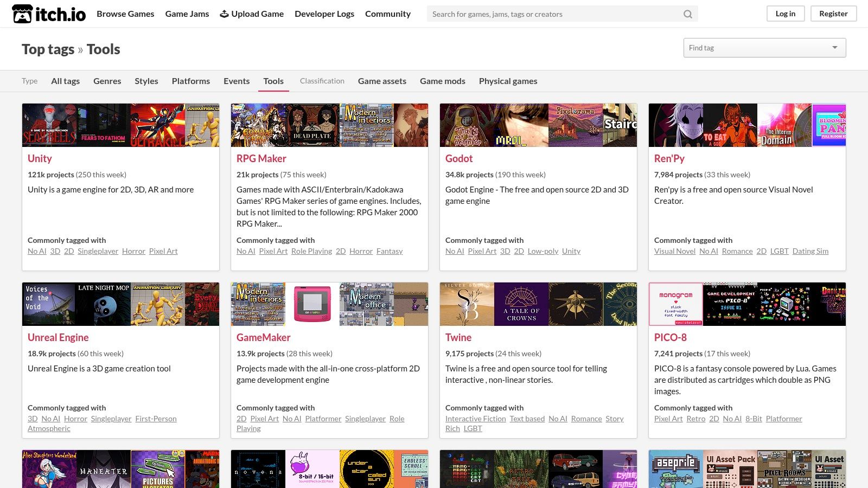Click Interactive Fiction tag under Twine
Screen dimensions: 868x488
coord(476,419)
